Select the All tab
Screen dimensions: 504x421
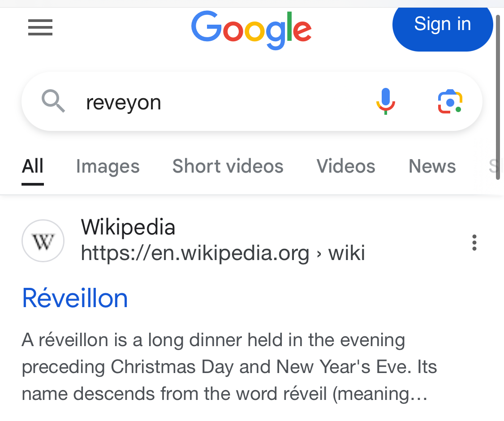[32, 166]
